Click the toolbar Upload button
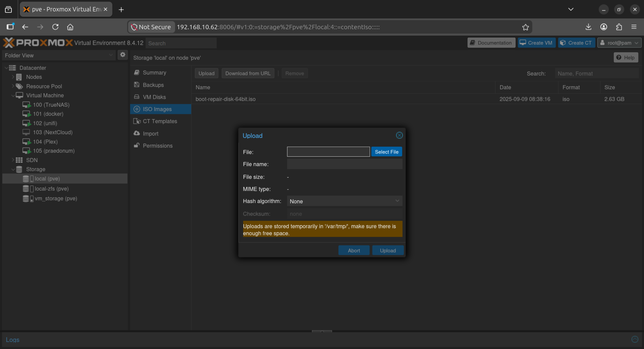The image size is (644, 349). pyautogui.click(x=206, y=73)
